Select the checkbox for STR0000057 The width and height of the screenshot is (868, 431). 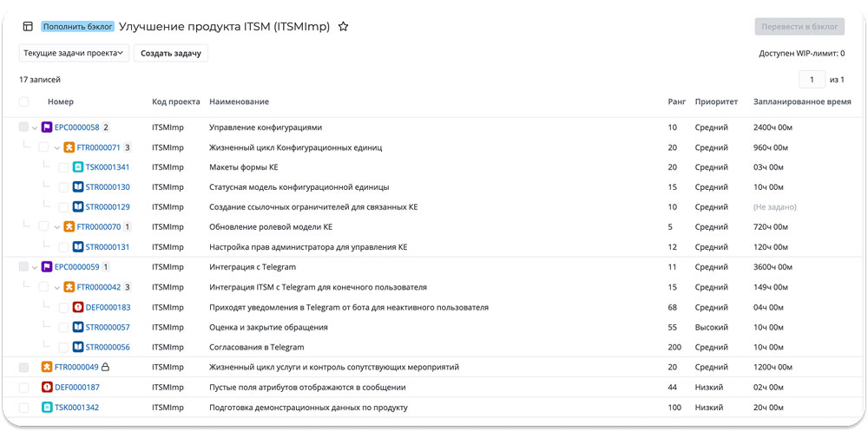(63, 327)
